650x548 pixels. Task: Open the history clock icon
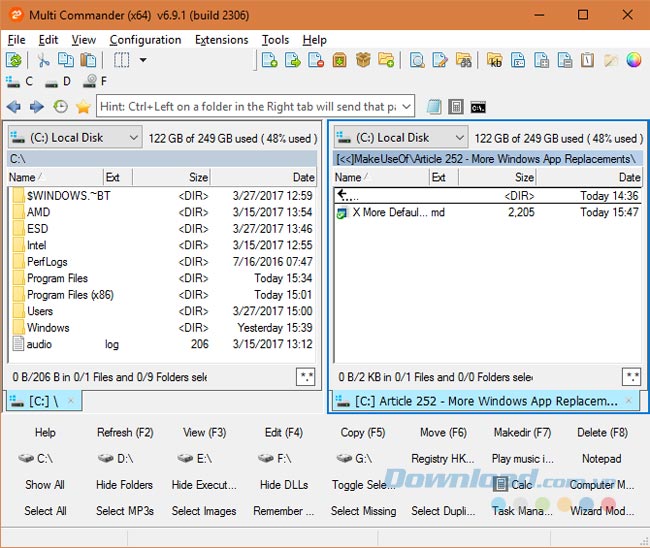(61, 106)
